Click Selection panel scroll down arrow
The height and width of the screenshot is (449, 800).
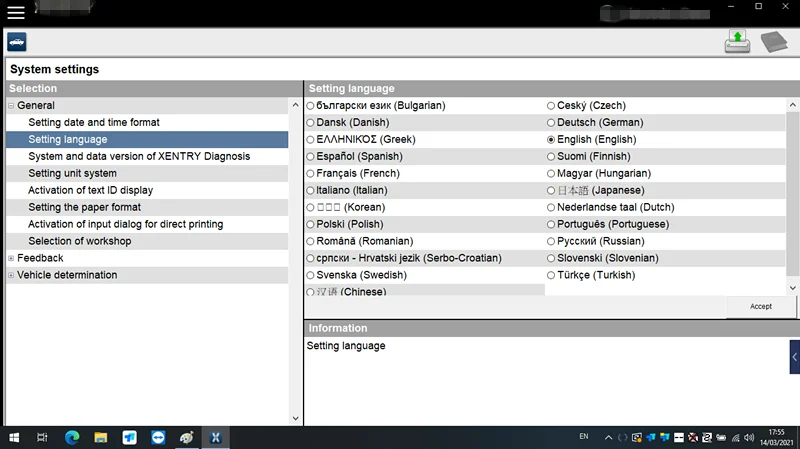coord(295,418)
